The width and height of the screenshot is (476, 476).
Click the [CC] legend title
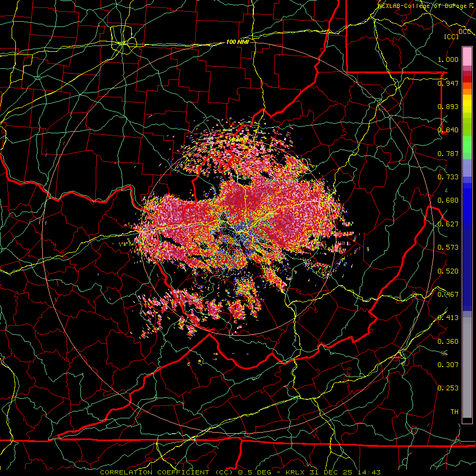pyautogui.click(x=452, y=37)
